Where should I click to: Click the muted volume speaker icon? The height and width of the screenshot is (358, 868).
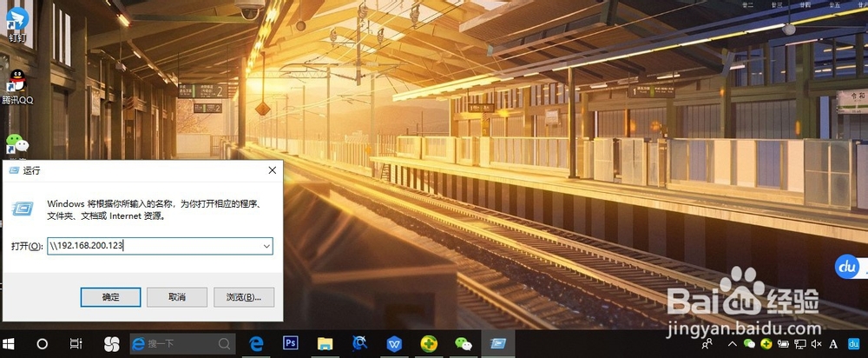click(x=817, y=344)
